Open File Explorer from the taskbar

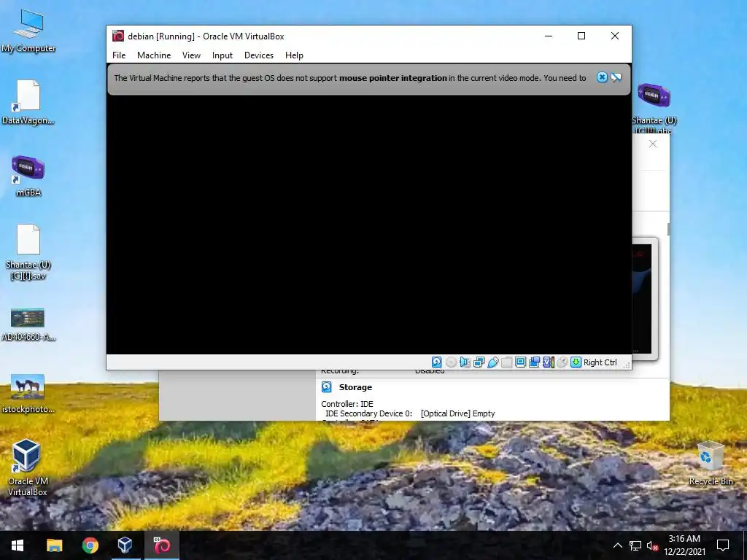(54, 545)
